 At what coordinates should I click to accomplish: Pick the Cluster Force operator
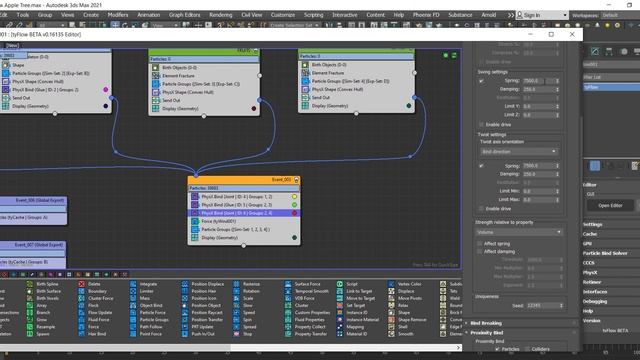96,298
